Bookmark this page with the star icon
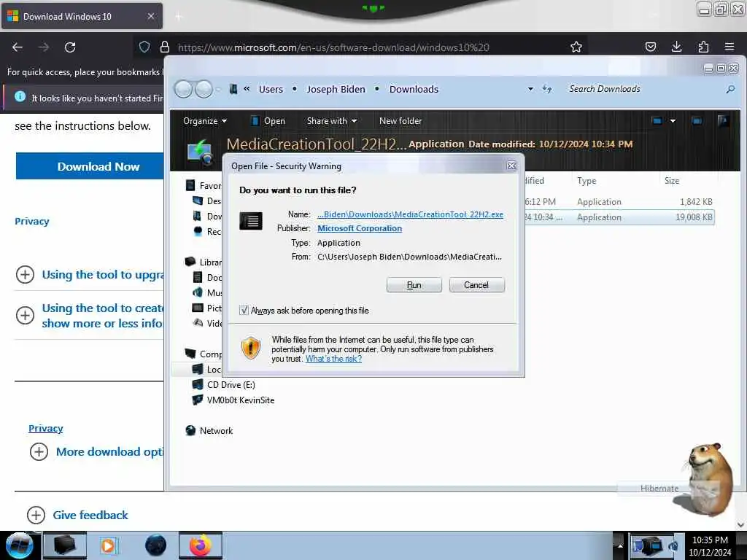This screenshot has height=560, width=747. [x=576, y=47]
